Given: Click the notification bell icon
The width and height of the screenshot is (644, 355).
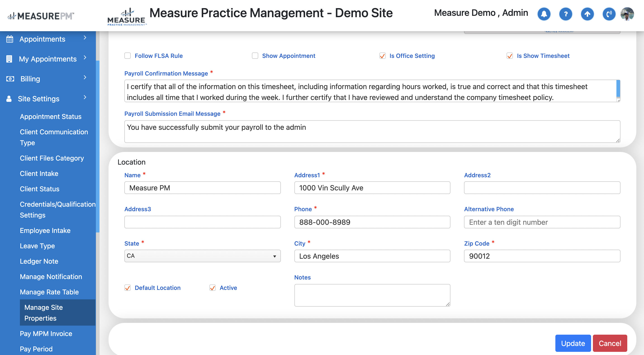Looking at the screenshot, I should [x=544, y=14].
